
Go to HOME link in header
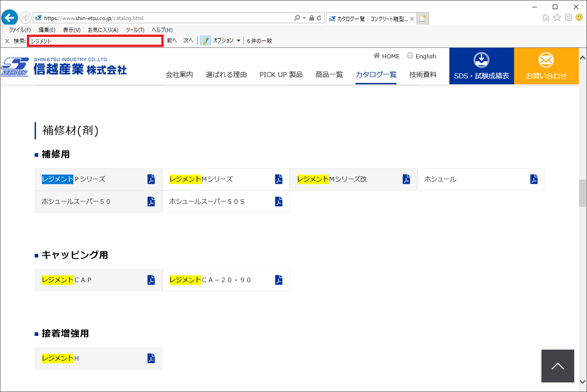(x=386, y=56)
